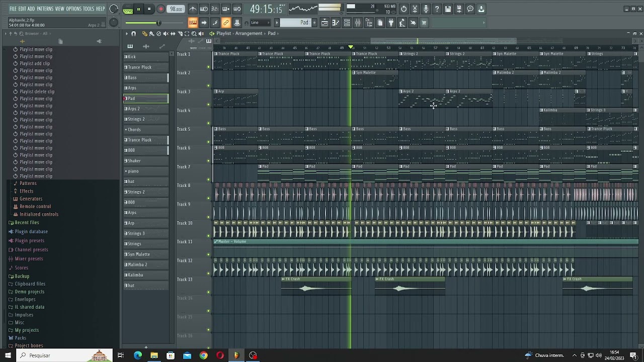Open the playlist options arrow menu
Image resolution: width=644 pixels, height=362 pixels.
coord(127,34)
